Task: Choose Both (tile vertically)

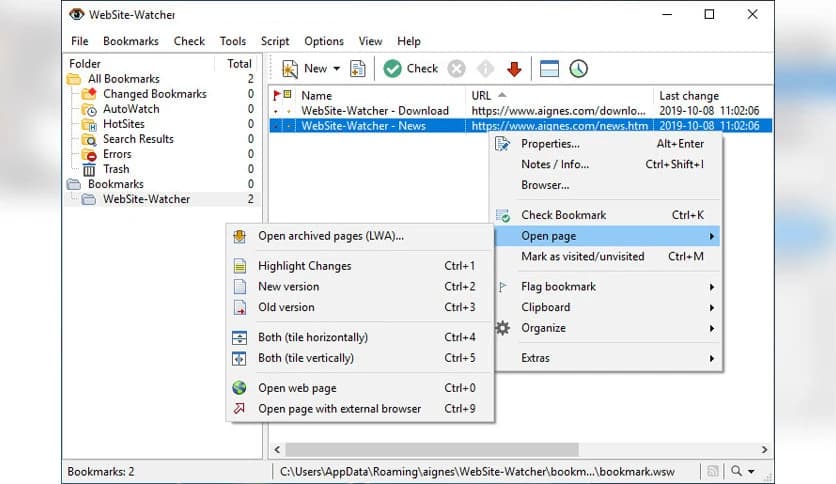Action: pyautogui.click(x=360, y=358)
